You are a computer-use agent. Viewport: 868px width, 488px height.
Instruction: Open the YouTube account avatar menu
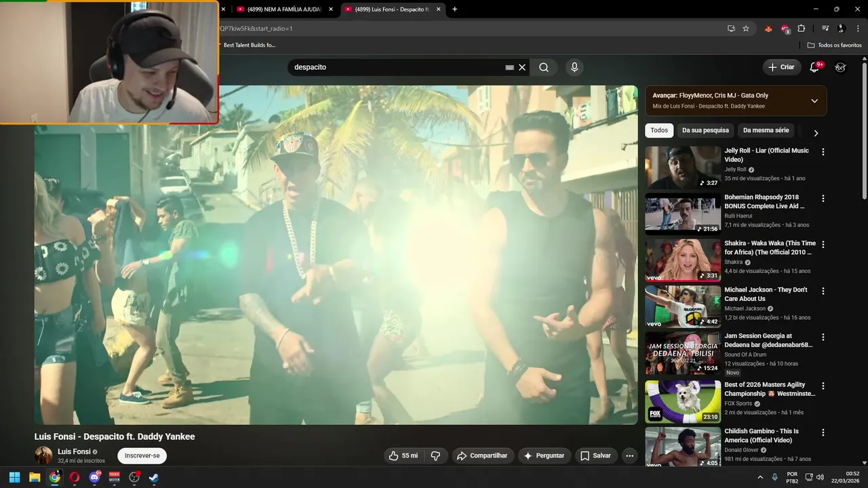click(840, 67)
